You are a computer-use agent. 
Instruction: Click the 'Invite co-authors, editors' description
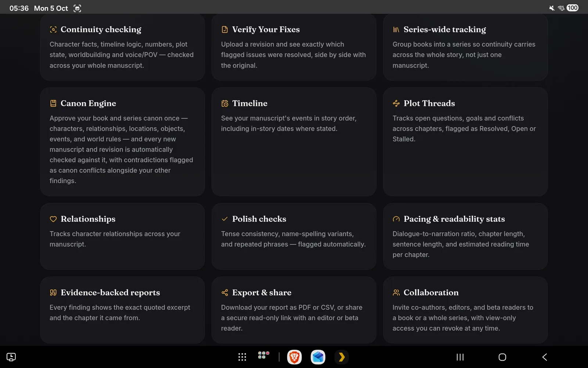tap(463, 318)
